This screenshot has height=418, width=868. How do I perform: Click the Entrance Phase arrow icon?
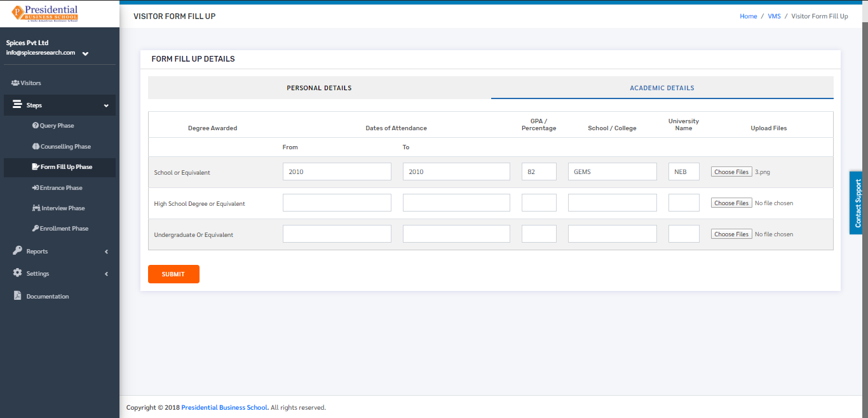[36, 187]
